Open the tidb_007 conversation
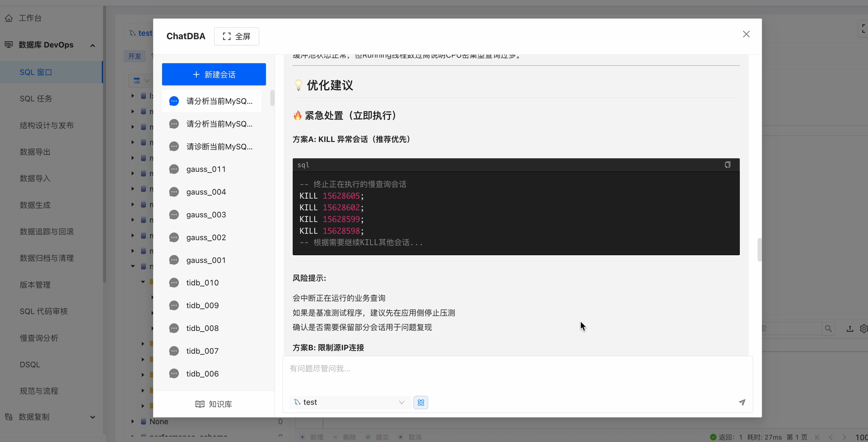This screenshot has height=442, width=868. (211, 351)
